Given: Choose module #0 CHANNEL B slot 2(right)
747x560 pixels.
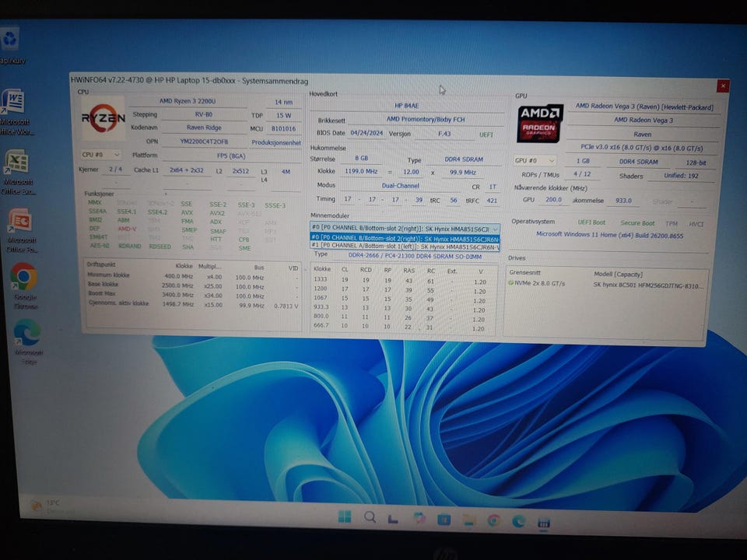Looking at the screenshot, I should pos(405,238).
